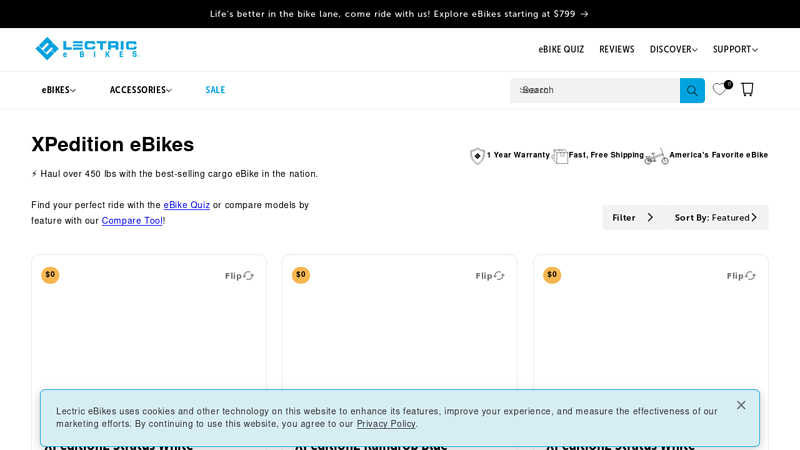Flip the middle product card
The image size is (800, 450).
click(490, 276)
